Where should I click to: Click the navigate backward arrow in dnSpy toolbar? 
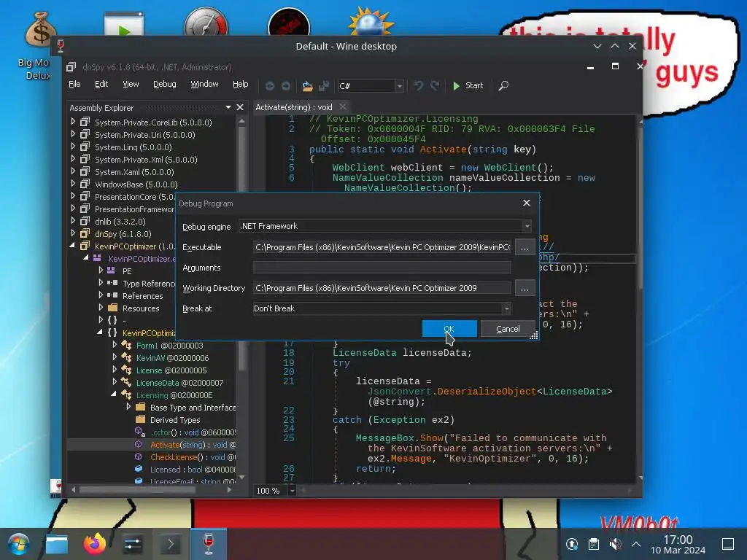point(270,86)
